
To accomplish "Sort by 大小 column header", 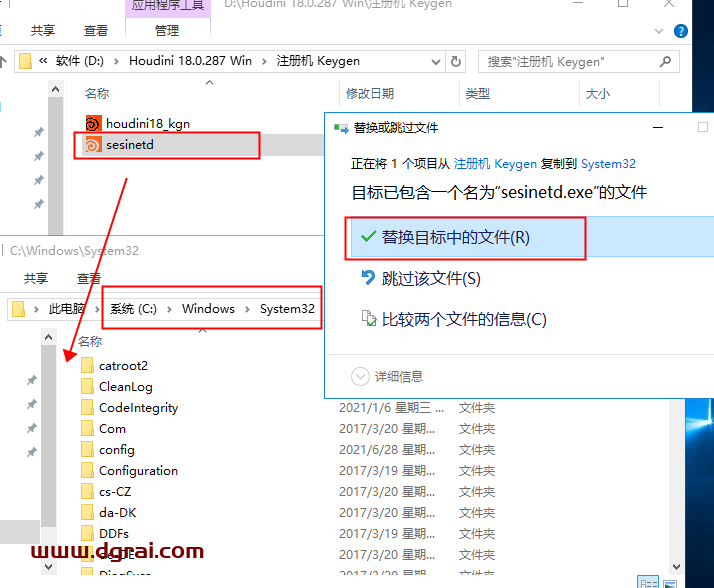I will (x=597, y=93).
